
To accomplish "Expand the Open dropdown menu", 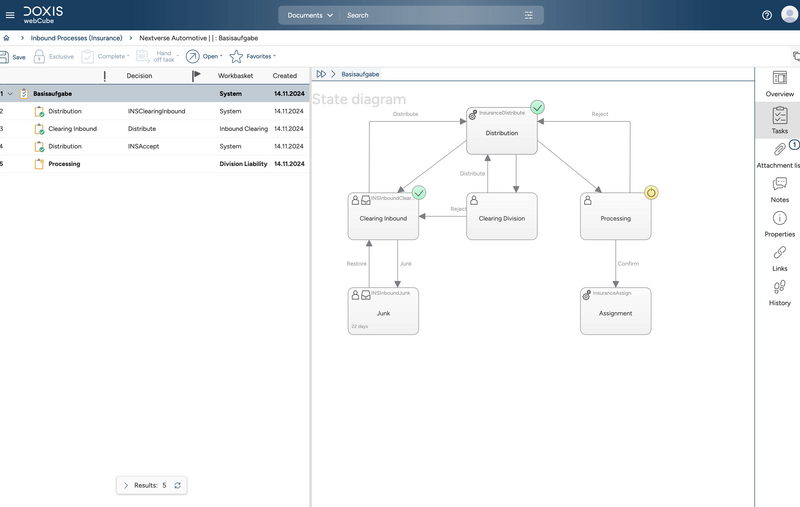I will [x=205, y=57].
